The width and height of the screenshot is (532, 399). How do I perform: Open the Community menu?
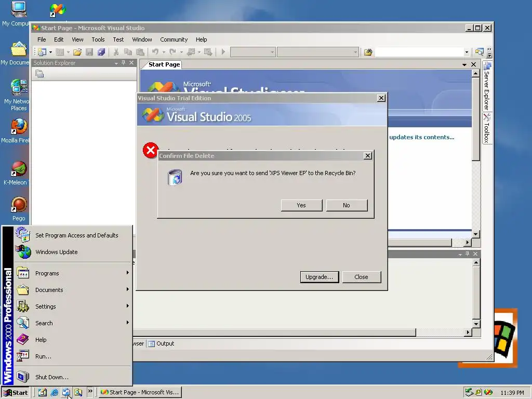point(174,39)
